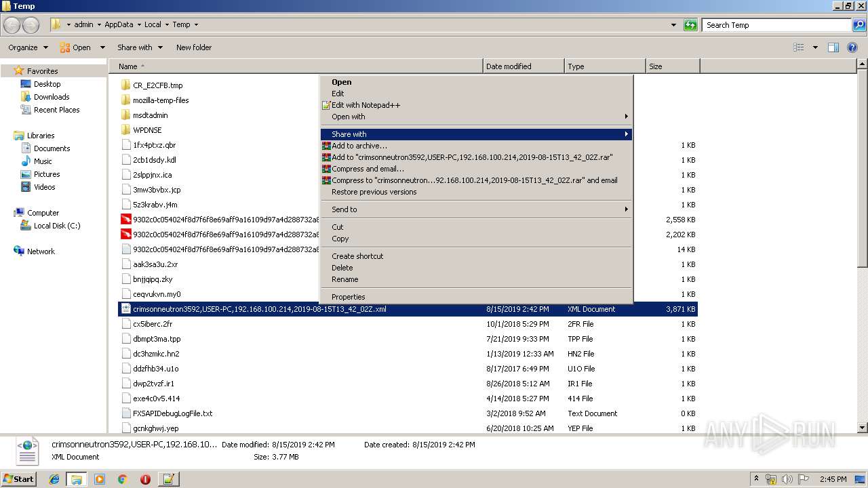
Task: Expand the arrow after Temp in address bar
Action: 196,25
